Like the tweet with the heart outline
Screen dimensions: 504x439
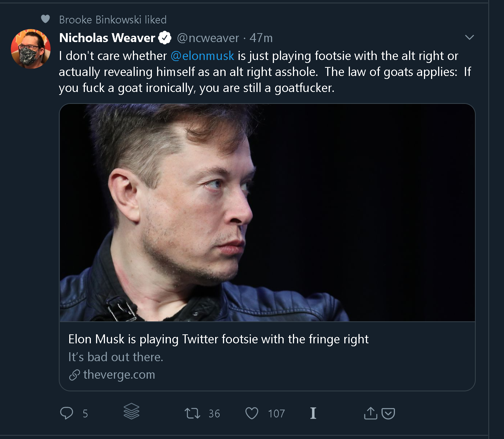click(252, 413)
